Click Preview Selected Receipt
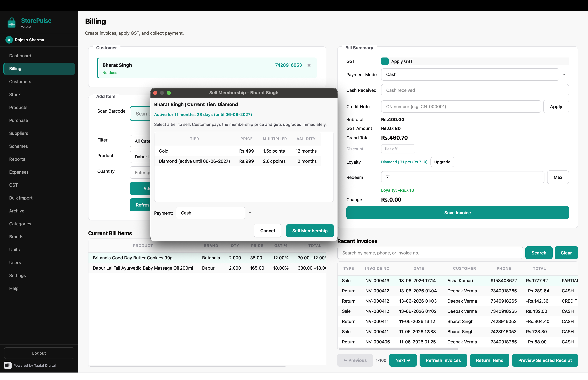This screenshot has width=588, height=380. coord(545,360)
